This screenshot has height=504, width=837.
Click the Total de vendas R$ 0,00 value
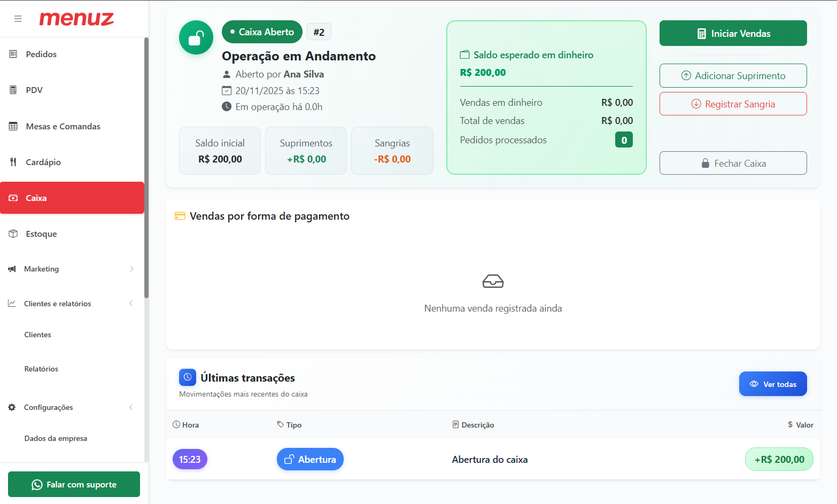coord(617,121)
